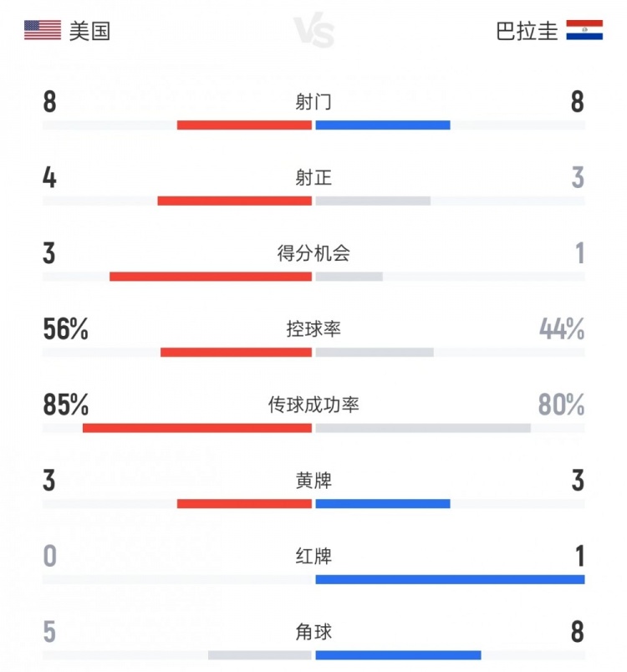The width and height of the screenshot is (627, 672).
Task: Click the 红牌 stat label
Action: (313, 557)
